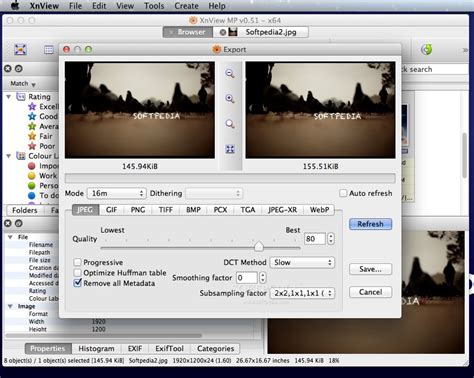Open the Categories tab at the bottom
Viewport: 474px width, 378px height.
pos(215,349)
